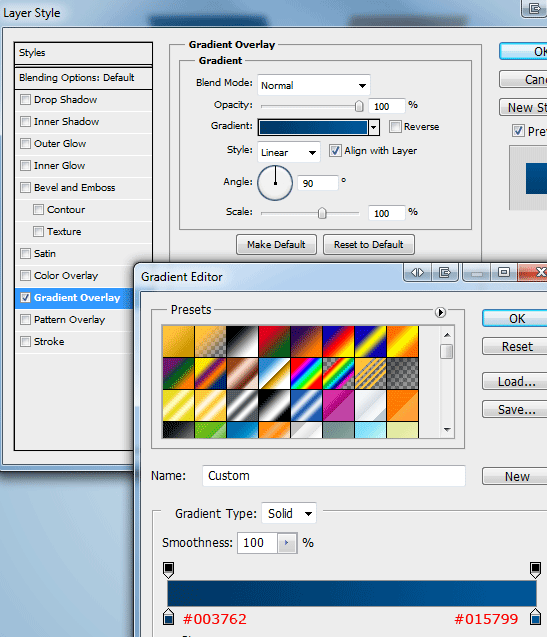The width and height of the screenshot is (547, 637).
Task: Select the left color stop #003762
Action: [x=168, y=617]
